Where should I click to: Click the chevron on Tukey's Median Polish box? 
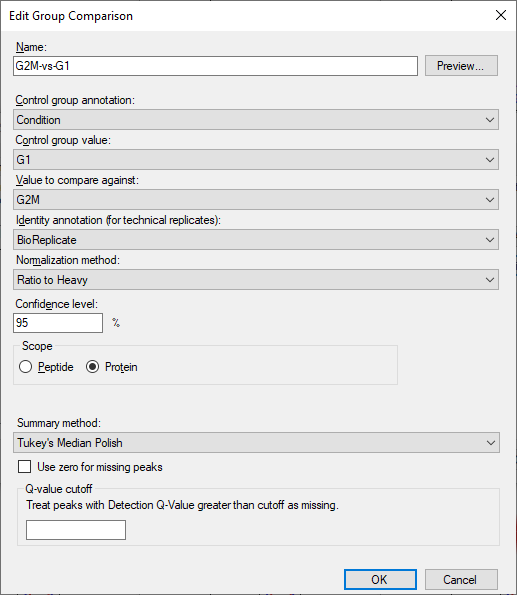[490, 442]
